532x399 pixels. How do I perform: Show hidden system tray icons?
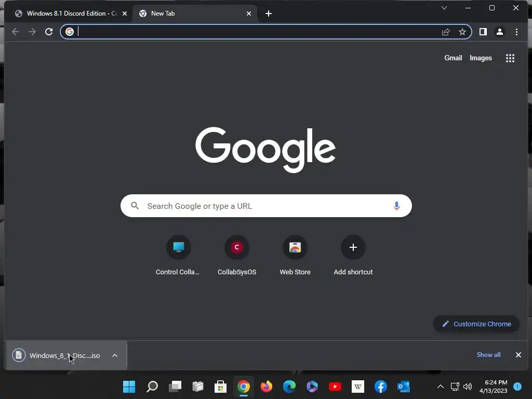pos(441,387)
